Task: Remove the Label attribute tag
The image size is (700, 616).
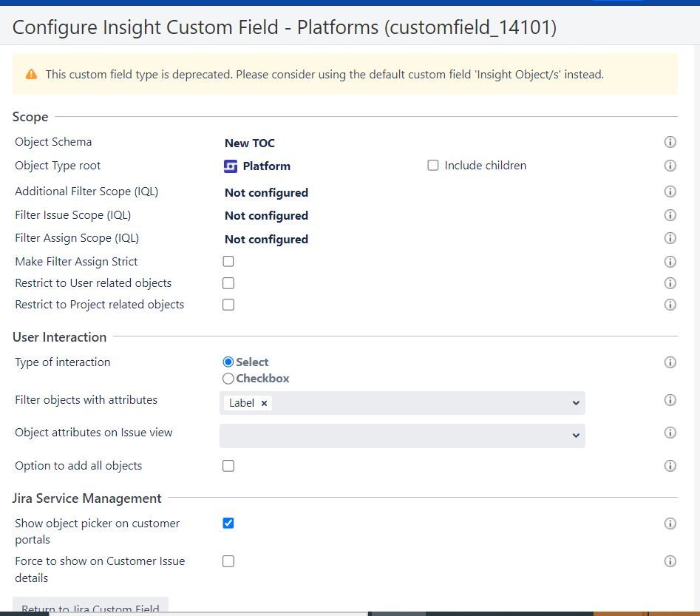Action: pos(265,403)
